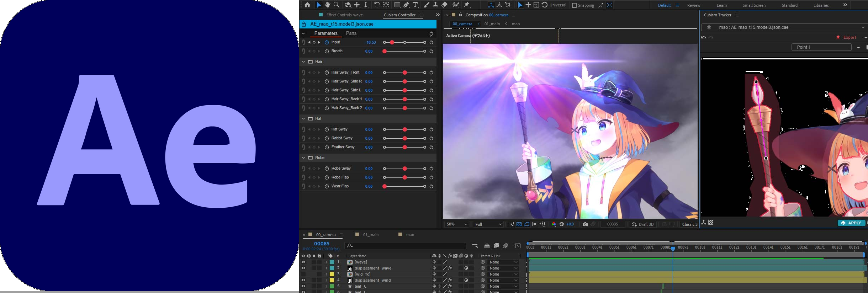Show more workspaces with double chevron
This screenshot has height=293, width=868.
[x=845, y=5]
